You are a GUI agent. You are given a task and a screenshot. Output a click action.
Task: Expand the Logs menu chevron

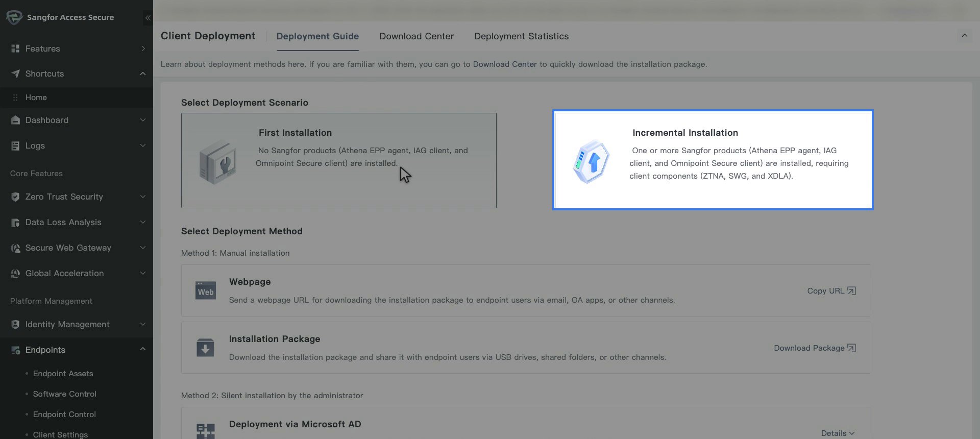[x=143, y=145]
